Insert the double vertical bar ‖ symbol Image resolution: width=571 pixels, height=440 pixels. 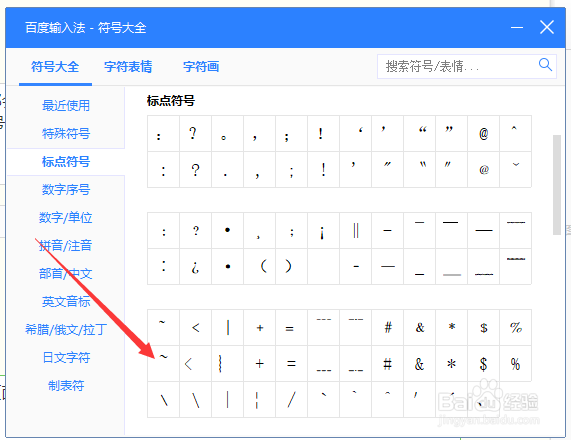pyautogui.click(x=355, y=231)
